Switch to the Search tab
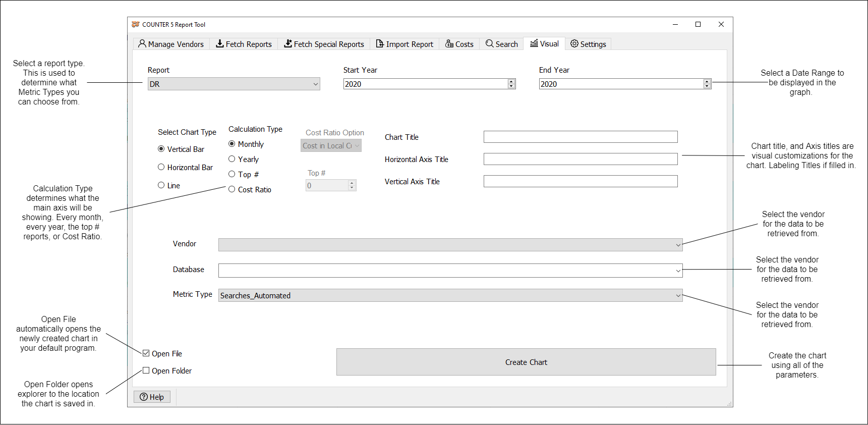 (502, 44)
